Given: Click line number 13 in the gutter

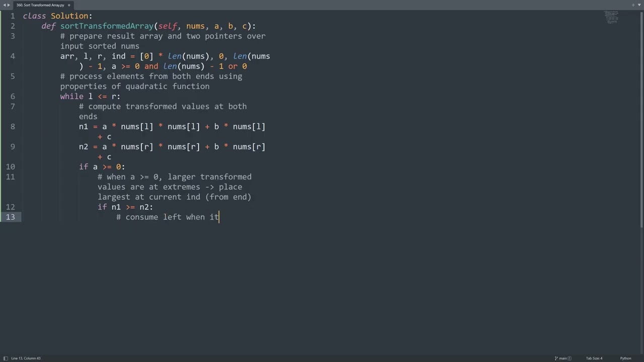Looking at the screenshot, I should pyautogui.click(x=10, y=217).
